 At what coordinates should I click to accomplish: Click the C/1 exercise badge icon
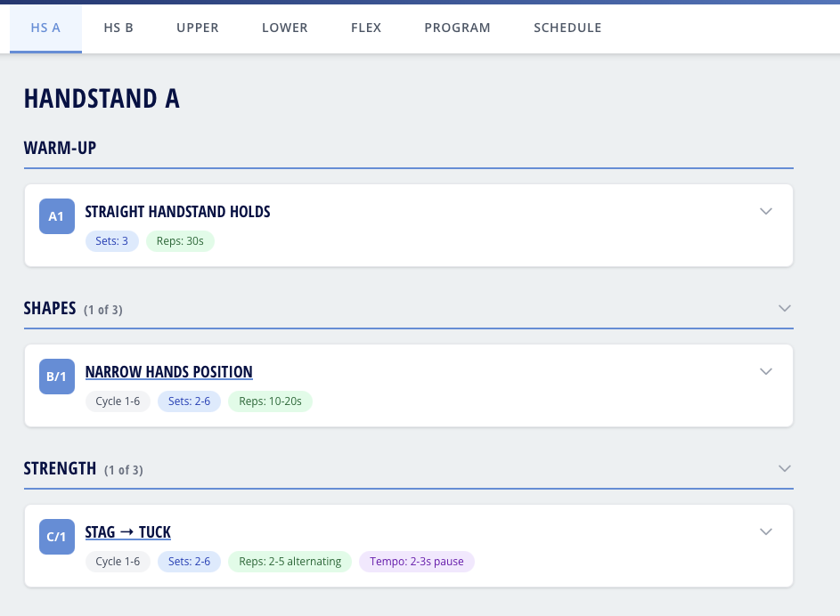[56, 537]
